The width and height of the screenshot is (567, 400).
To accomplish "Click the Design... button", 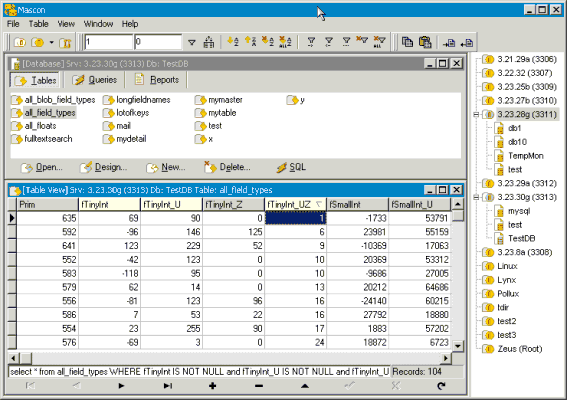I will [x=103, y=167].
